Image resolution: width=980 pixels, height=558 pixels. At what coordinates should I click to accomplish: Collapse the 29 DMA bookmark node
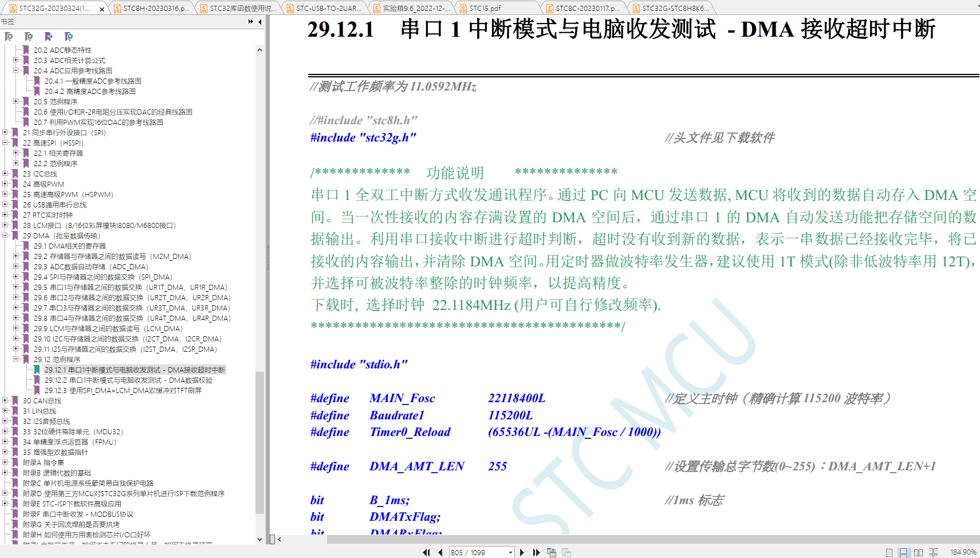(5, 235)
